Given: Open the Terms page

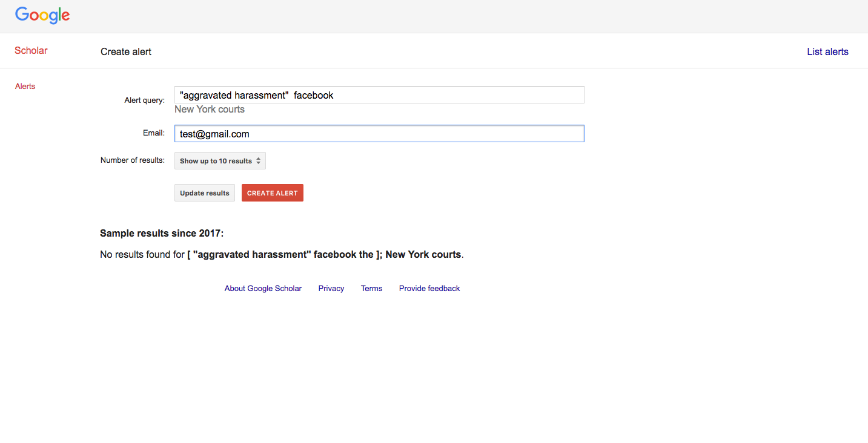Looking at the screenshot, I should pyautogui.click(x=371, y=288).
